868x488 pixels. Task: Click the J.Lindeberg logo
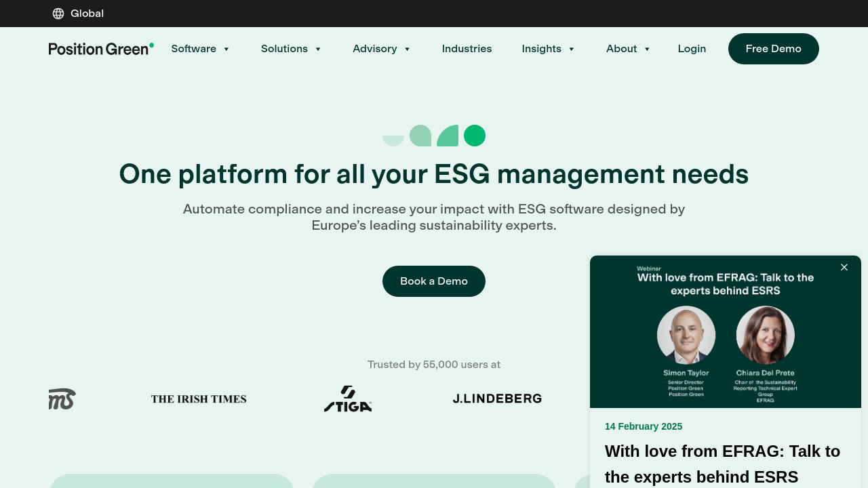[497, 399]
